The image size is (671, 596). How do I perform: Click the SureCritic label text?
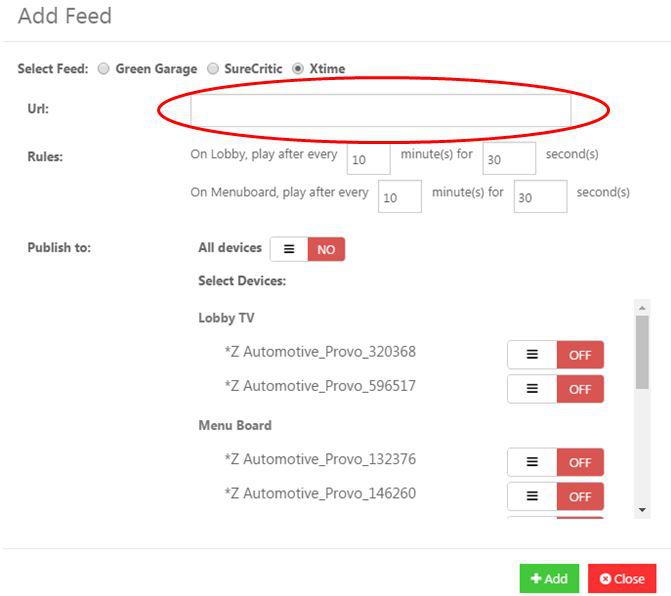pyautogui.click(x=253, y=68)
